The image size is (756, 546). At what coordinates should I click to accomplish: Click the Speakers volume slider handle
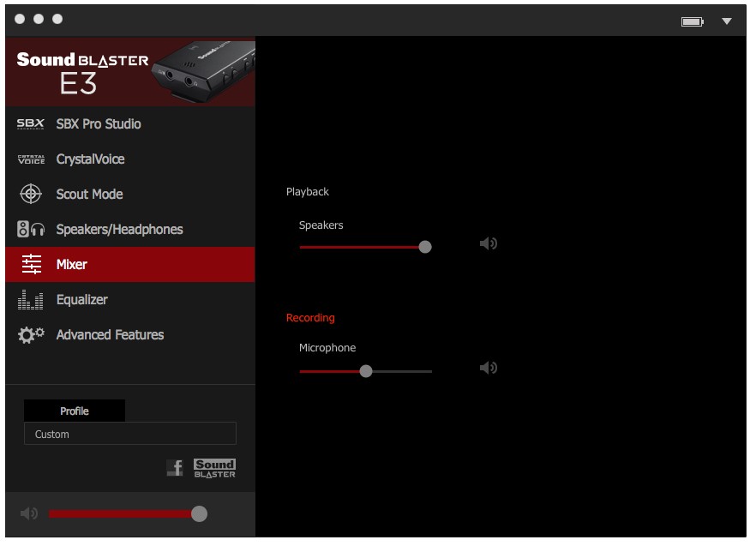tap(425, 247)
